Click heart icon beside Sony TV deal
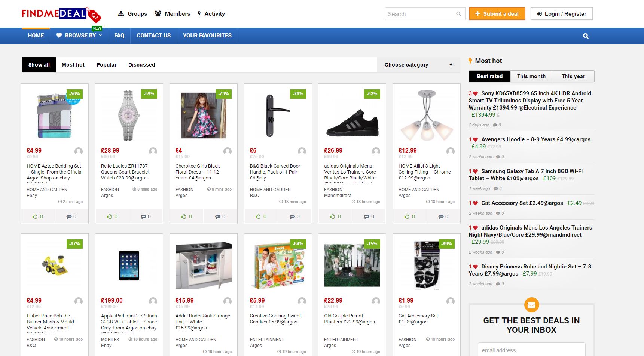The image size is (644, 356). coord(475,93)
